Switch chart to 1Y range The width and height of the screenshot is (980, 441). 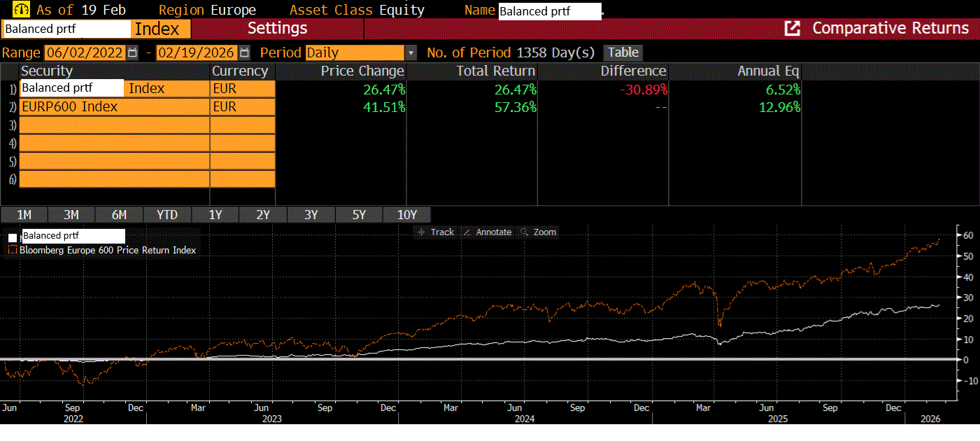coord(215,215)
